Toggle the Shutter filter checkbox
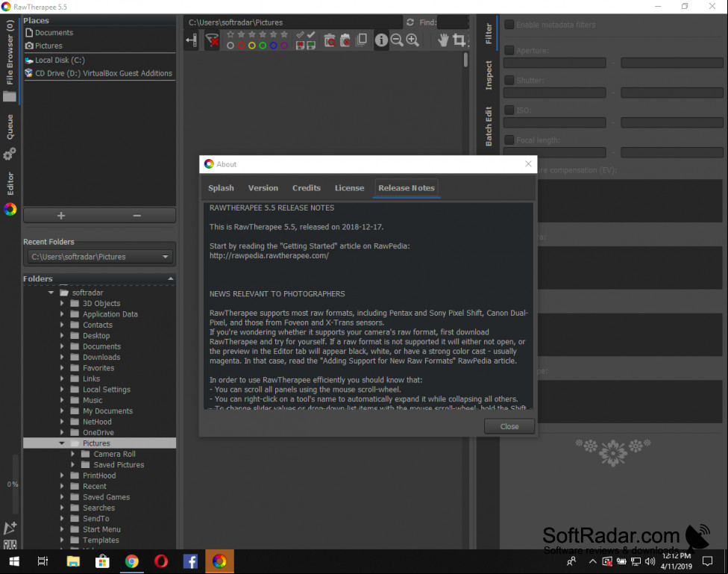The image size is (728, 574). click(509, 81)
